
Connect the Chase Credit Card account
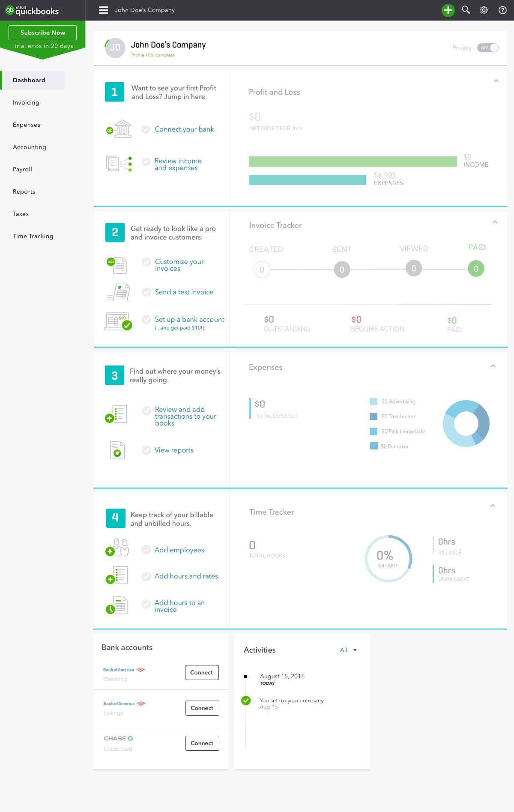202,743
